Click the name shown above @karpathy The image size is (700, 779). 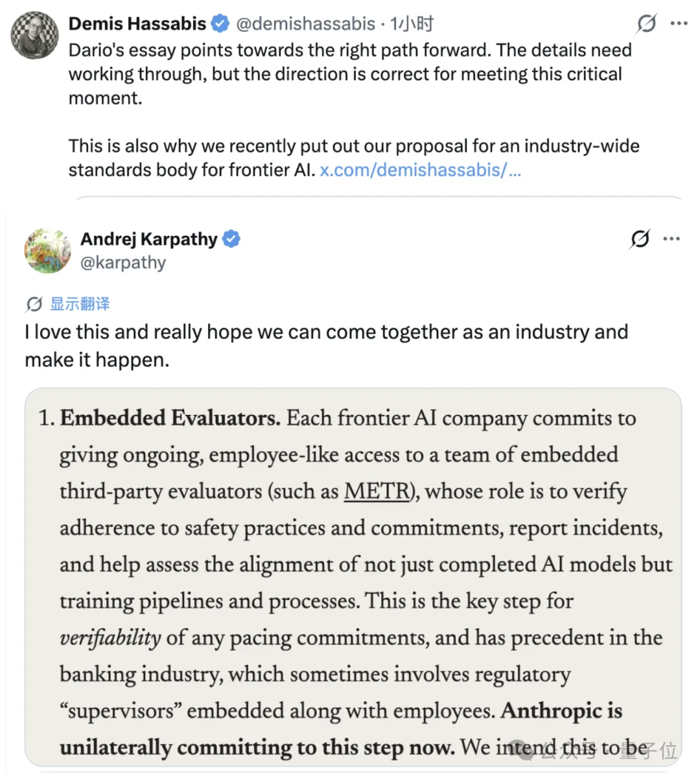point(148,239)
